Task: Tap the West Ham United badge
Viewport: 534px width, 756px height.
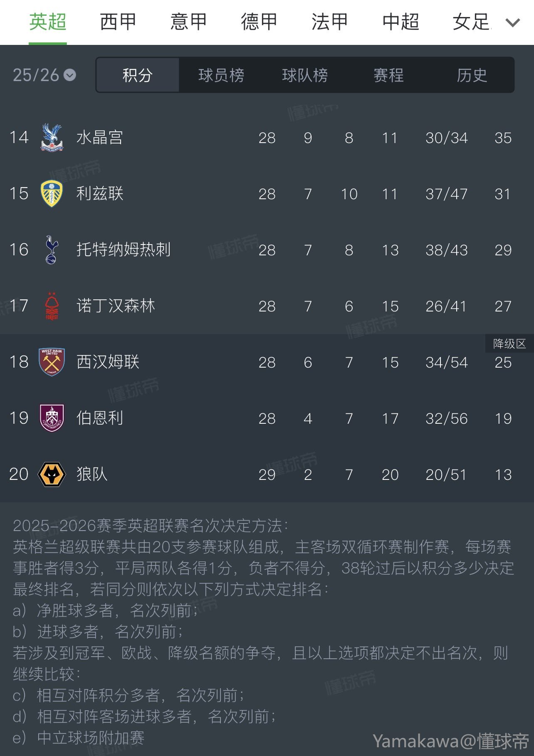Action: click(52, 362)
